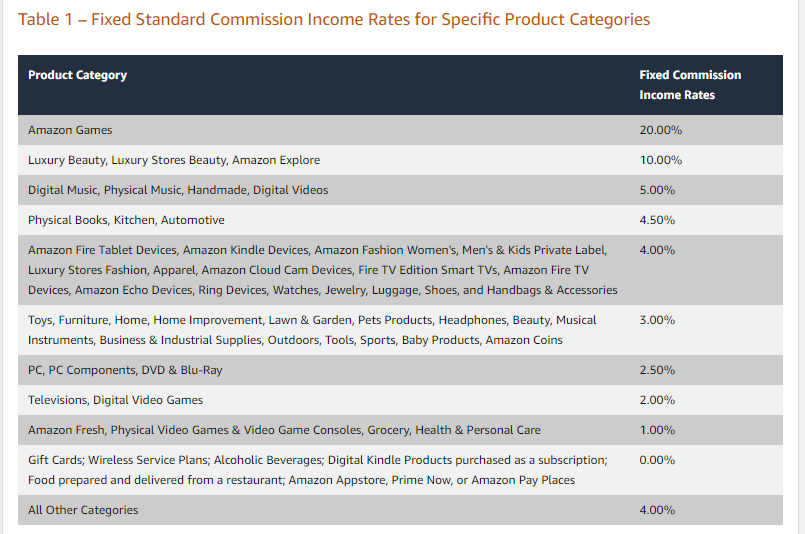This screenshot has height=534, width=805.
Task: Click the 2.50% rate value
Action: click(657, 370)
